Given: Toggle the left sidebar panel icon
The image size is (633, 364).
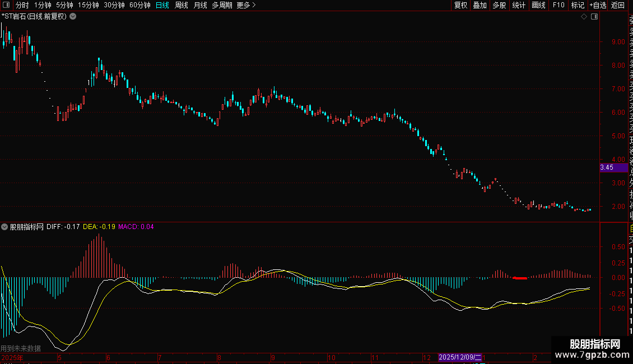Looking at the screenshot, I should tap(6, 5).
